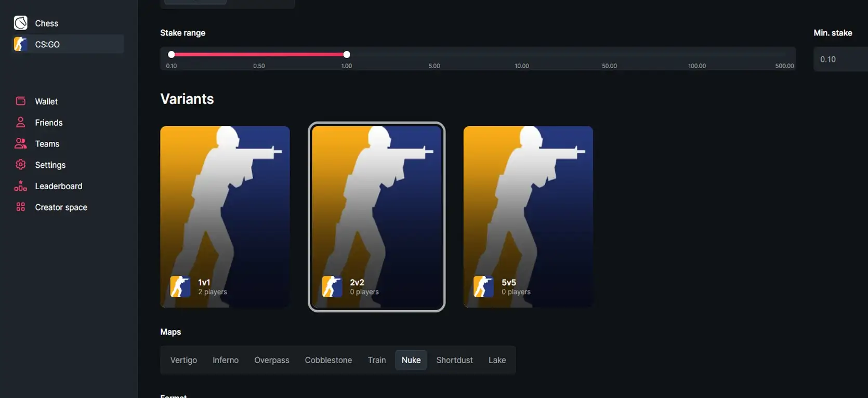Click the Train map button
Viewport: 868px width, 398px height.
click(377, 360)
